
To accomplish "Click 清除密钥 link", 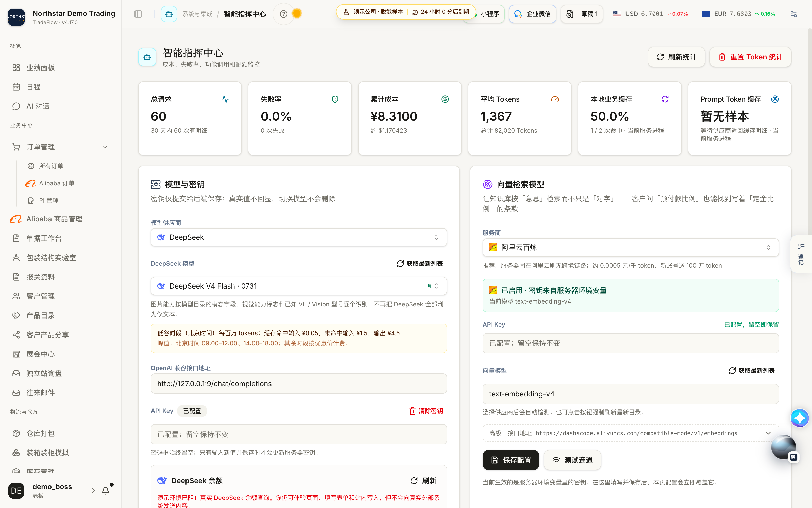I will [426, 411].
